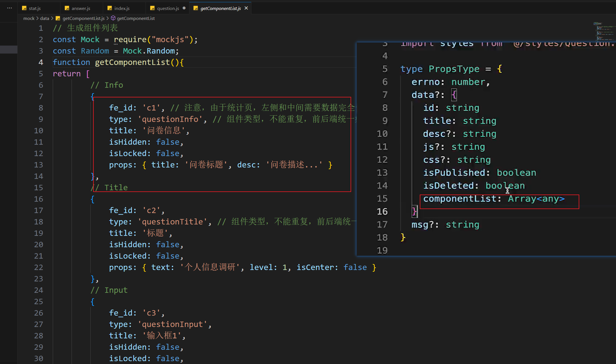Click the 'c3' fe_id value
Image resolution: width=616 pixels, height=364 pixels.
pyautogui.click(x=151, y=313)
